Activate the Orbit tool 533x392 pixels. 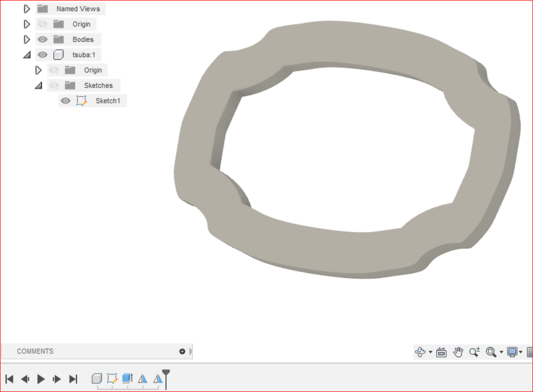420,352
